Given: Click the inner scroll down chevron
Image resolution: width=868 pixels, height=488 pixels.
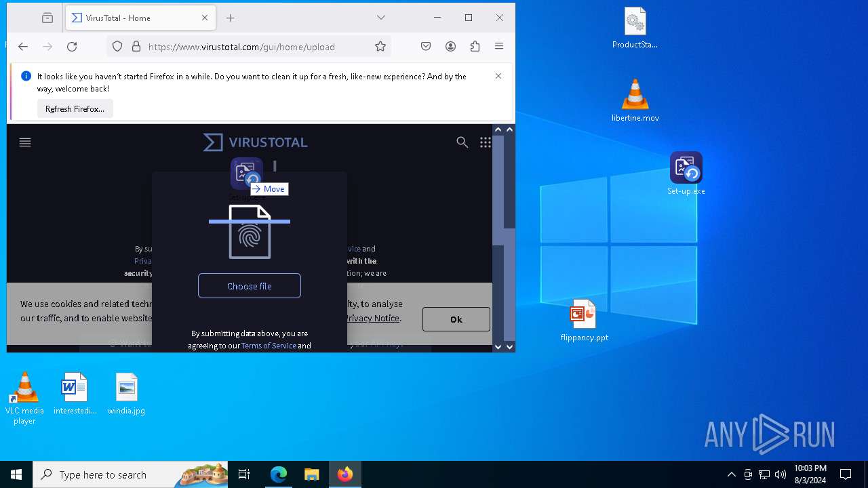Looking at the screenshot, I should tap(498, 347).
